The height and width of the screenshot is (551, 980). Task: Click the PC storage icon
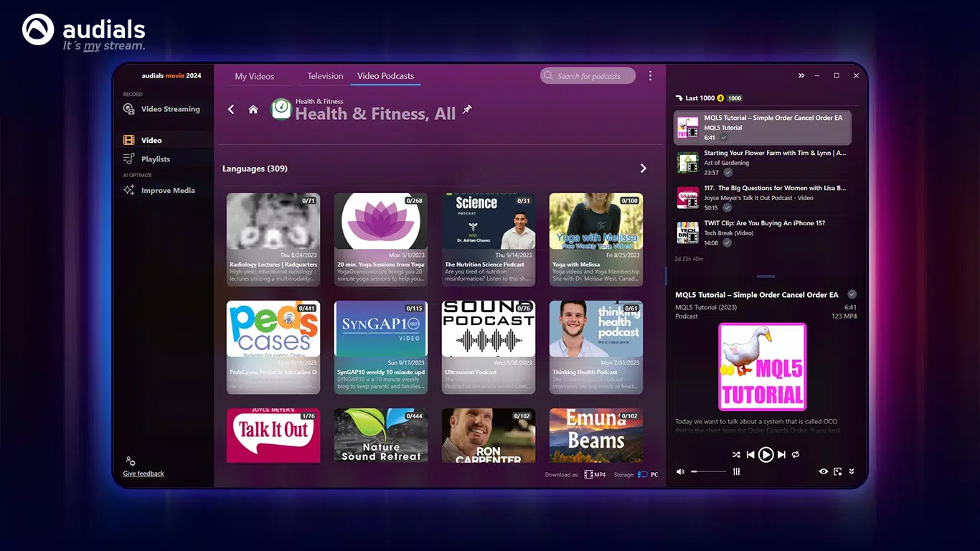[x=642, y=475]
